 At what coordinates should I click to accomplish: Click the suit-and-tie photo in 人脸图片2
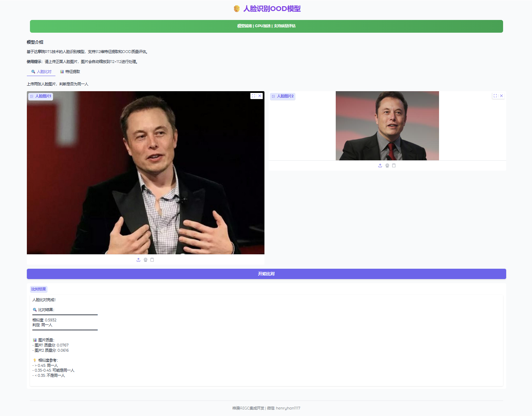pos(387,126)
